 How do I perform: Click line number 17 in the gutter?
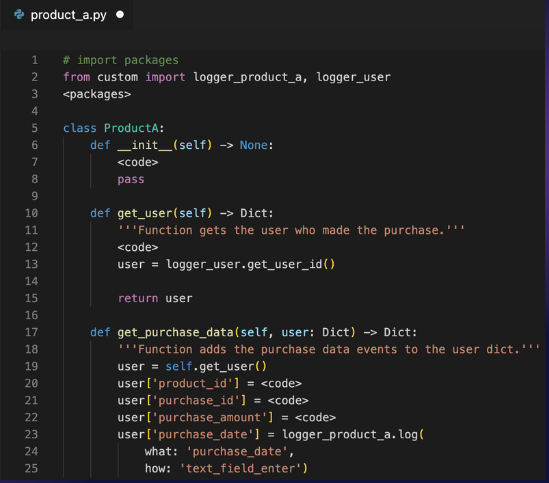pos(32,332)
